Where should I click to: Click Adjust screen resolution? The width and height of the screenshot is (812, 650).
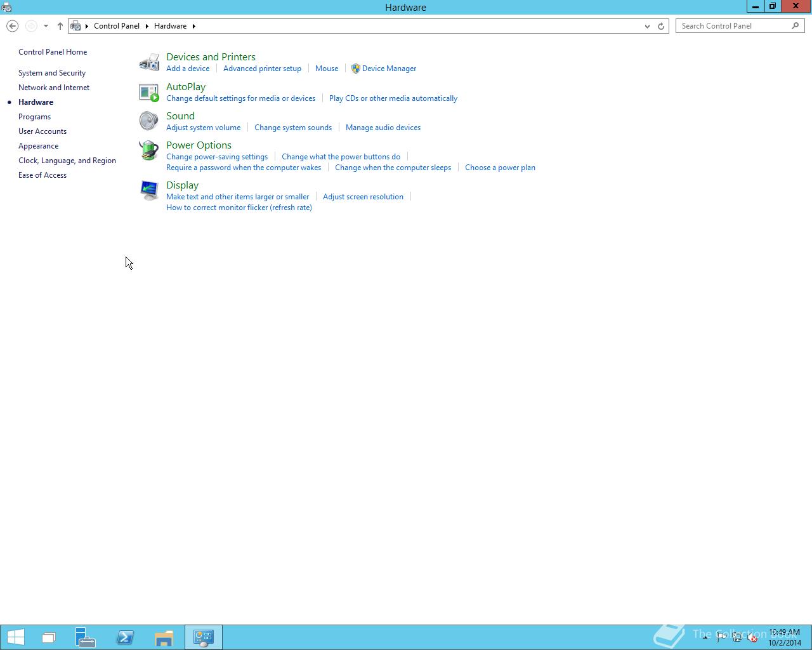(363, 197)
